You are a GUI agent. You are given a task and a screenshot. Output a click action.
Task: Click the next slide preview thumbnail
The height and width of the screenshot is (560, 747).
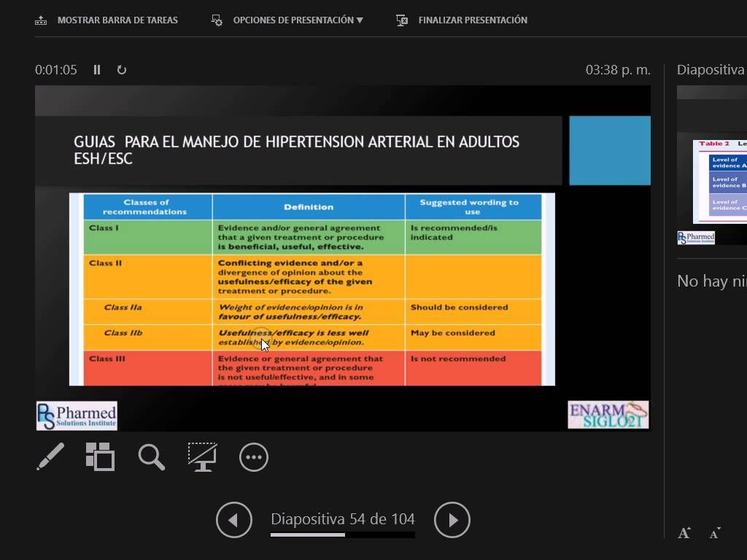click(x=712, y=166)
